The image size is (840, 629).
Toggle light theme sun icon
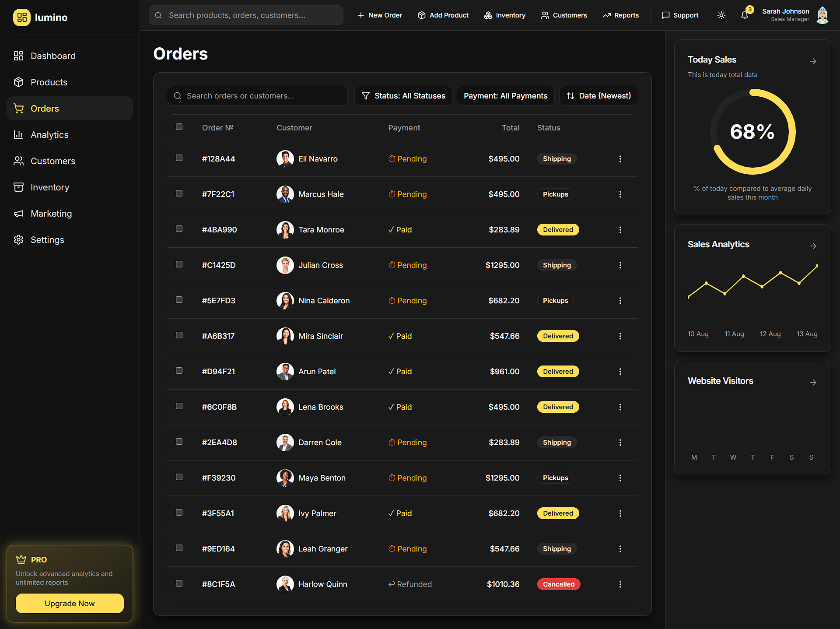(721, 15)
